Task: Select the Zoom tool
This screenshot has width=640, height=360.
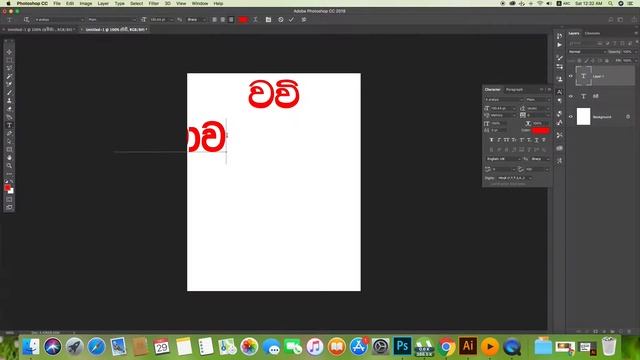Action: click(9, 166)
